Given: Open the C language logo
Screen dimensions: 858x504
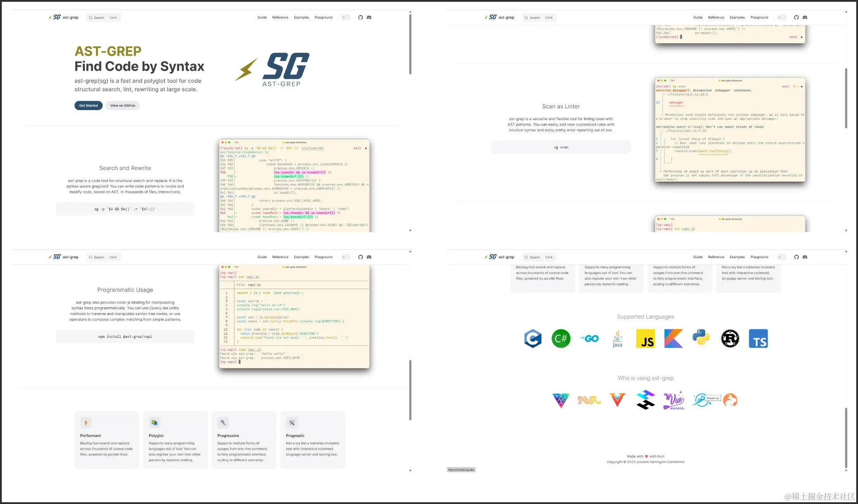Looking at the screenshot, I should [533, 339].
